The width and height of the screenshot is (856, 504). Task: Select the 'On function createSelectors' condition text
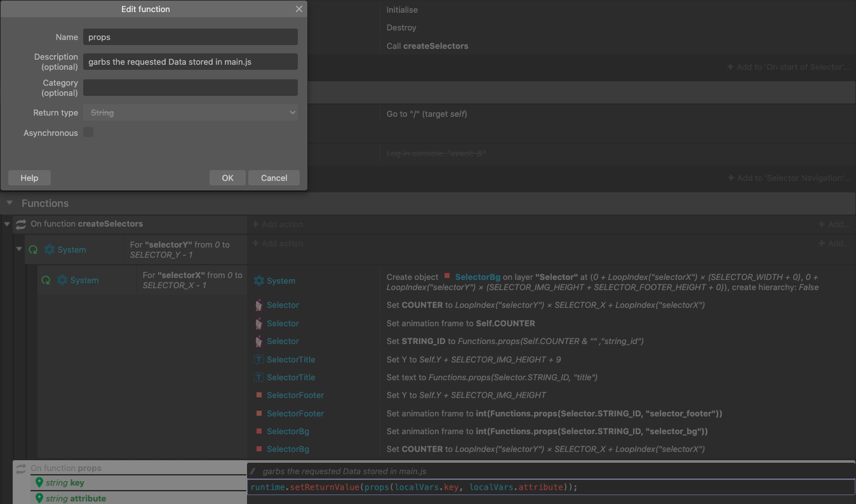pos(86,224)
